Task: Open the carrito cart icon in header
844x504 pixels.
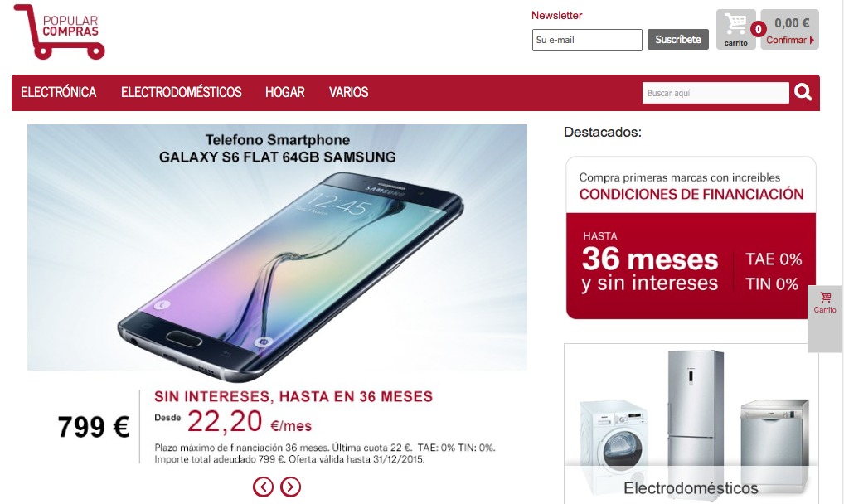Action: pyautogui.click(x=736, y=30)
